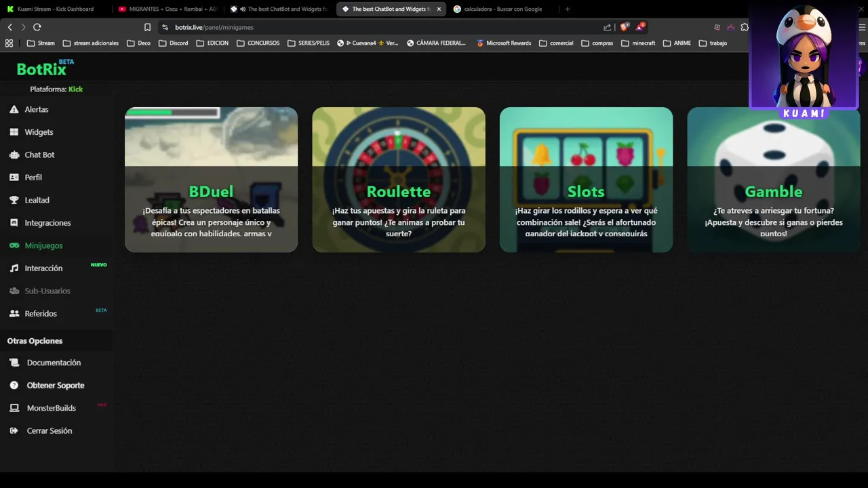This screenshot has height=488, width=868.
Task: Open the BDuel minigame card
Action: coord(211,180)
